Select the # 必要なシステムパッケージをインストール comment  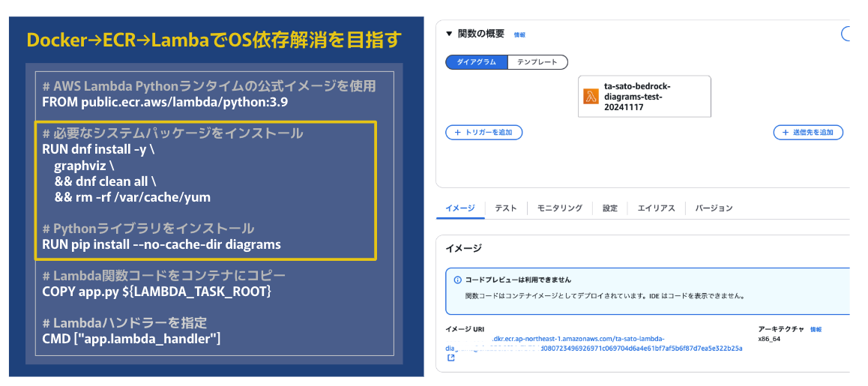(172, 133)
